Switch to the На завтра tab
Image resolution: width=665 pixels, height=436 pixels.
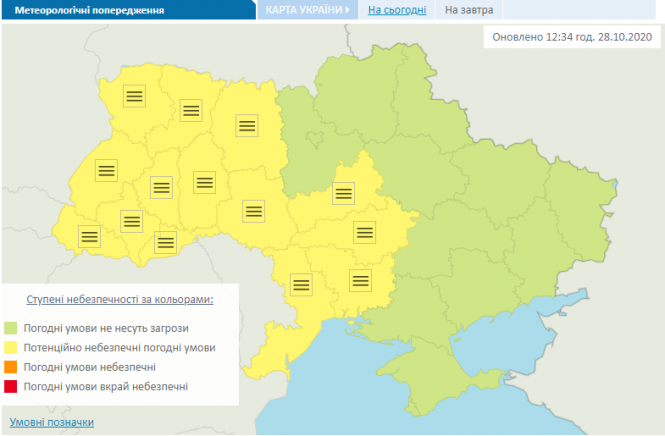tap(467, 10)
